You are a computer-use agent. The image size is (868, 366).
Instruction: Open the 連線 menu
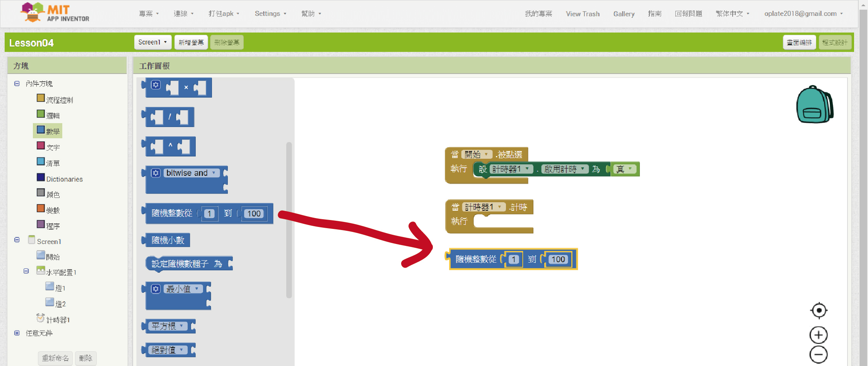point(184,14)
